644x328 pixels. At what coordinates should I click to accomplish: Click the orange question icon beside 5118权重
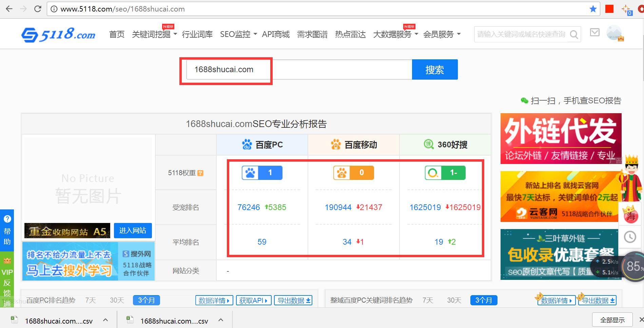tap(200, 173)
